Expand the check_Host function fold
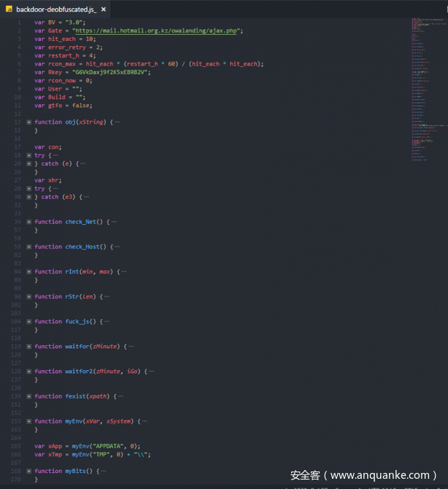 pos(28,247)
